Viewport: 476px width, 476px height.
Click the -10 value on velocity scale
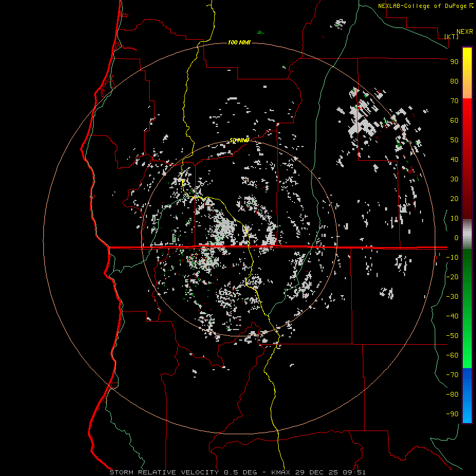[452, 258]
